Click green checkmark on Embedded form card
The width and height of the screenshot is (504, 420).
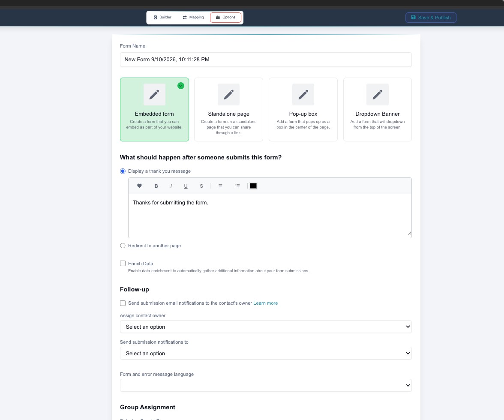(181, 86)
